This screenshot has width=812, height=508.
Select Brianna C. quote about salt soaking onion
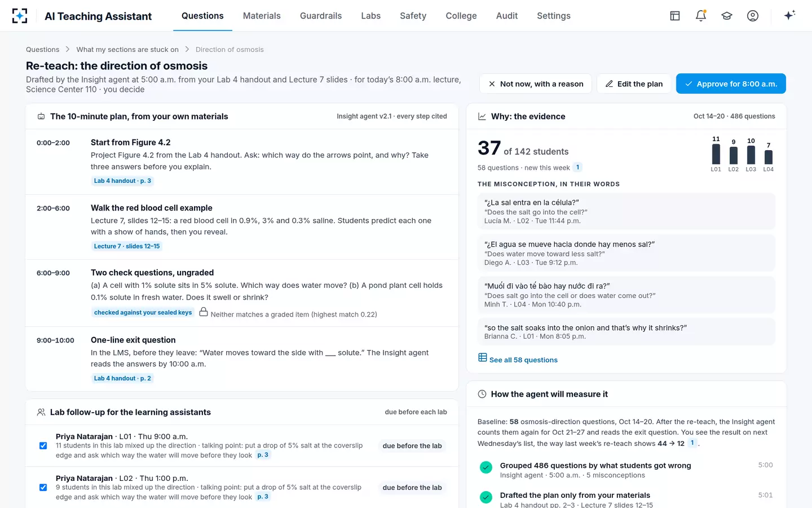click(626, 332)
